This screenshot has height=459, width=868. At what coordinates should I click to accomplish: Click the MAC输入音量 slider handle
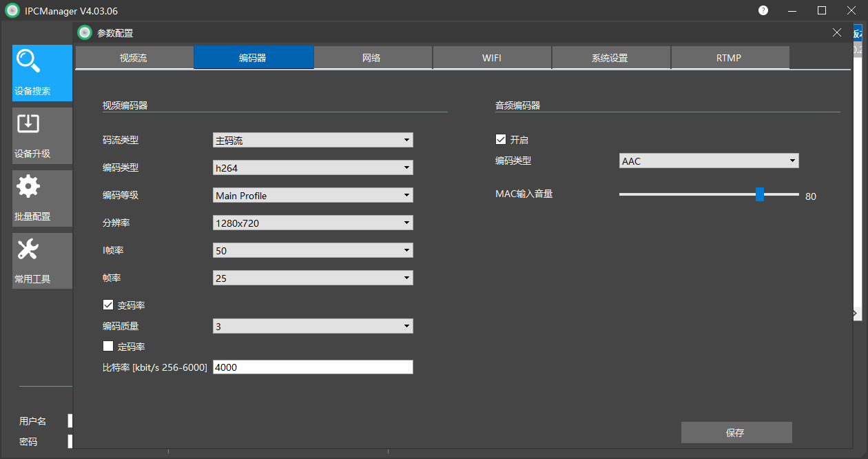[x=760, y=194]
